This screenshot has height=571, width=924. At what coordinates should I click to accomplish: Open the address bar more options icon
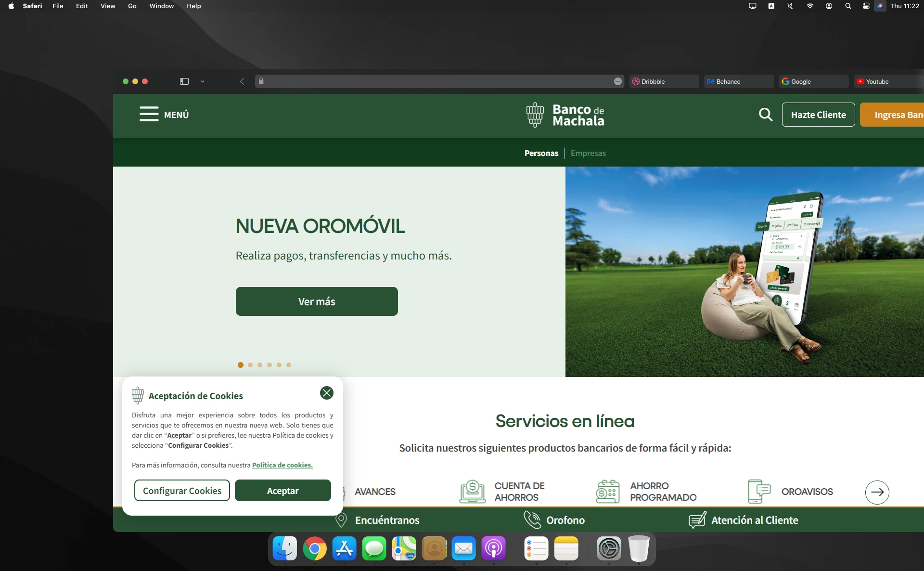tap(618, 81)
